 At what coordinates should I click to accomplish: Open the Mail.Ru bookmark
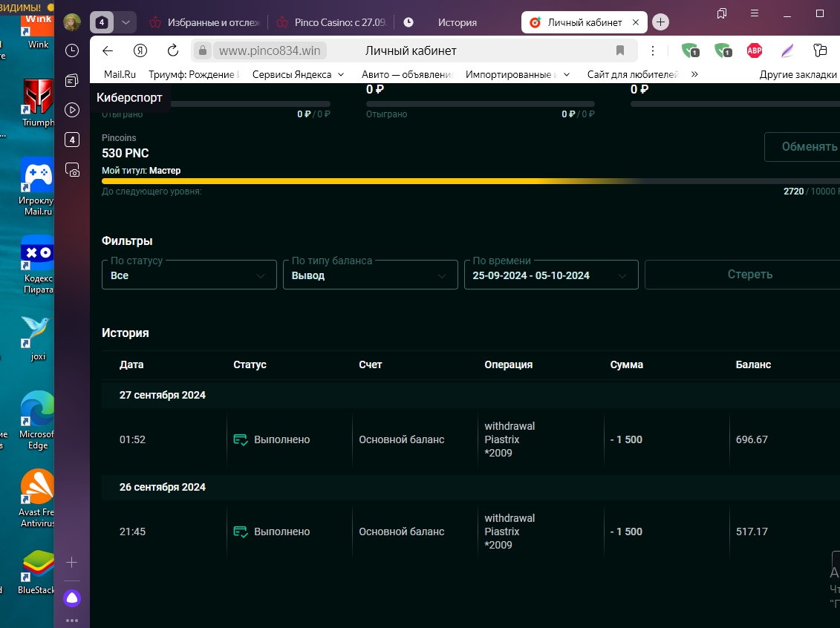pos(120,74)
